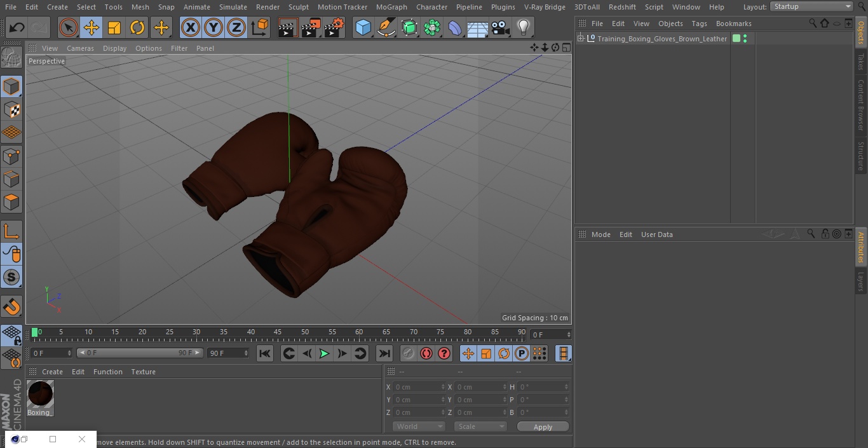Open the Content Browser side tab

(x=861, y=105)
